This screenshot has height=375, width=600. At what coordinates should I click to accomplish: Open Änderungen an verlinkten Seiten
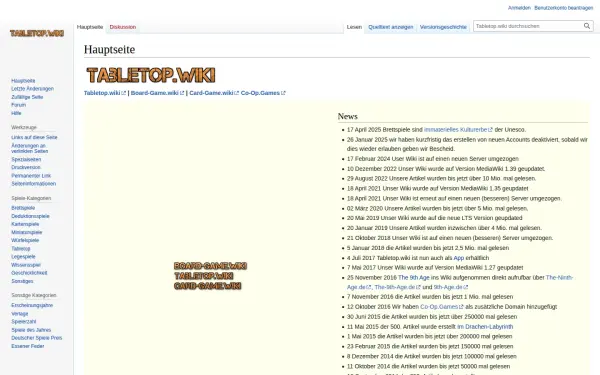(29, 148)
